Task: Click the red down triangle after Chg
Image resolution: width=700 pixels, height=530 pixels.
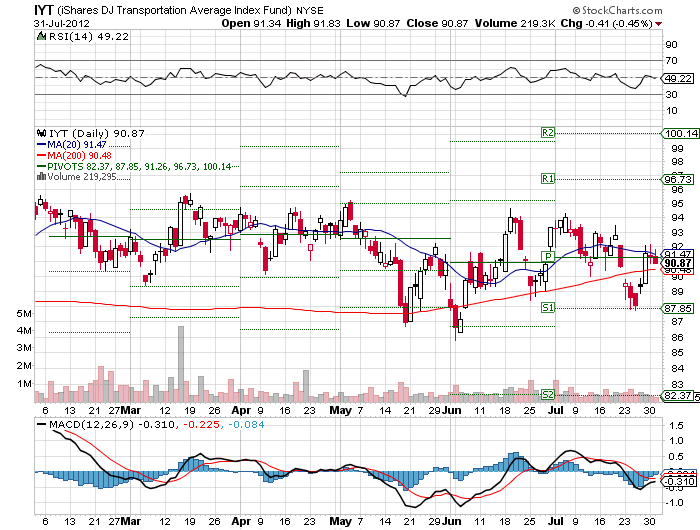Action: coord(658,24)
